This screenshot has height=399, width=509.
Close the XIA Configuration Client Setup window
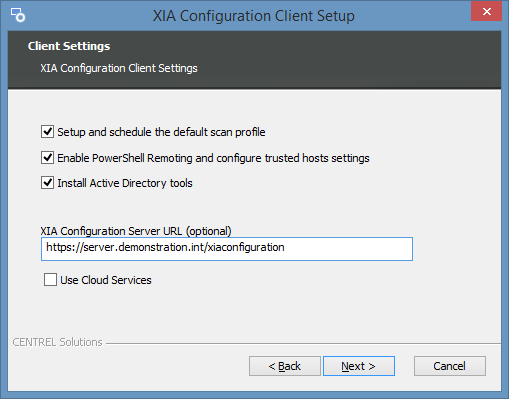tap(486, 12)
